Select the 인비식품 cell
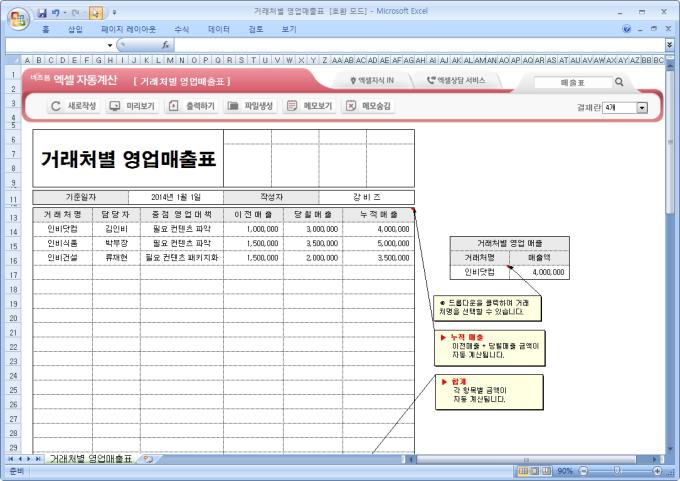This screenshot has width=680, height=481. point(62,243)
